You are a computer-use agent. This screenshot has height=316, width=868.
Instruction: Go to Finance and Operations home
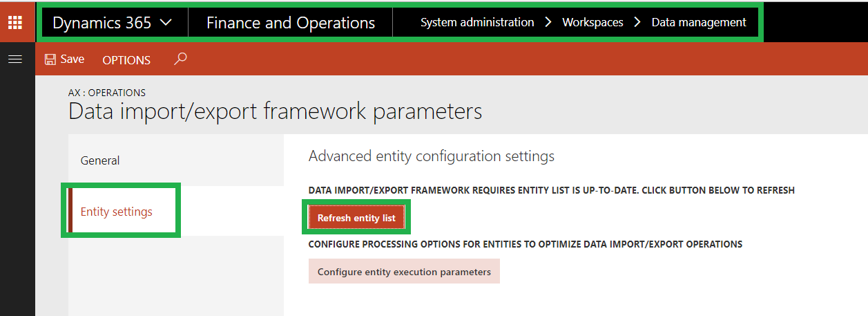(x=290, y=23)
